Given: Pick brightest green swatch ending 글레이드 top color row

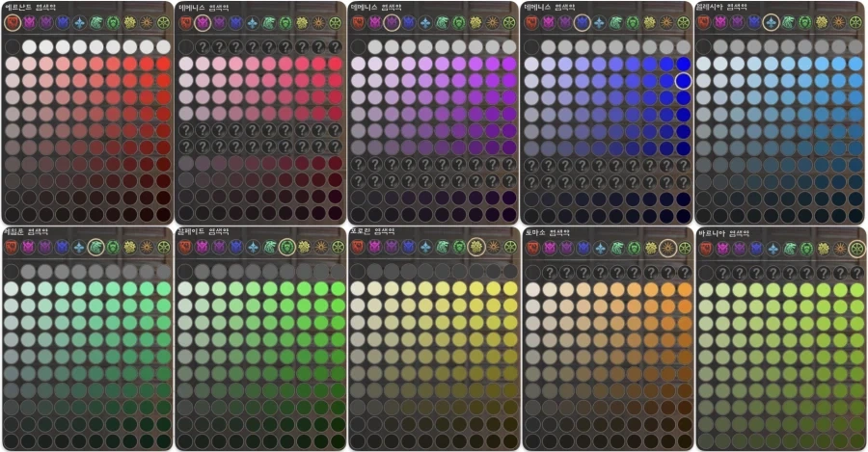Looking at the screenshot, I should click(338, 288).
